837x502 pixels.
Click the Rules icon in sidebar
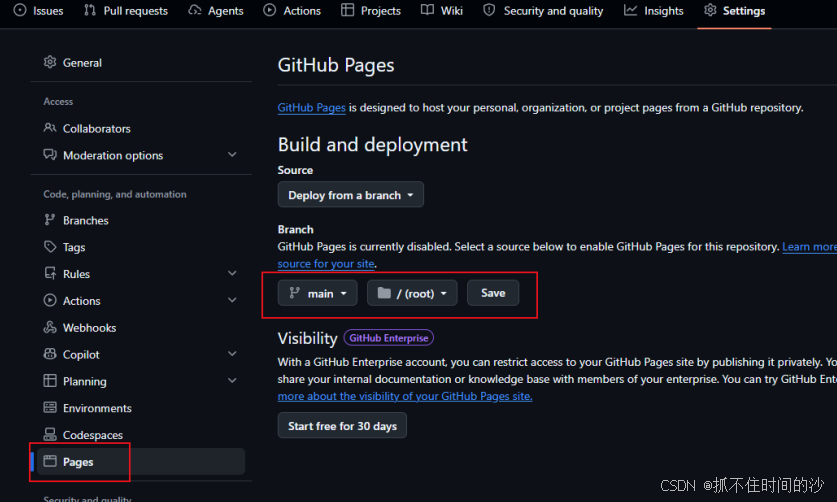tap(50, 273)
